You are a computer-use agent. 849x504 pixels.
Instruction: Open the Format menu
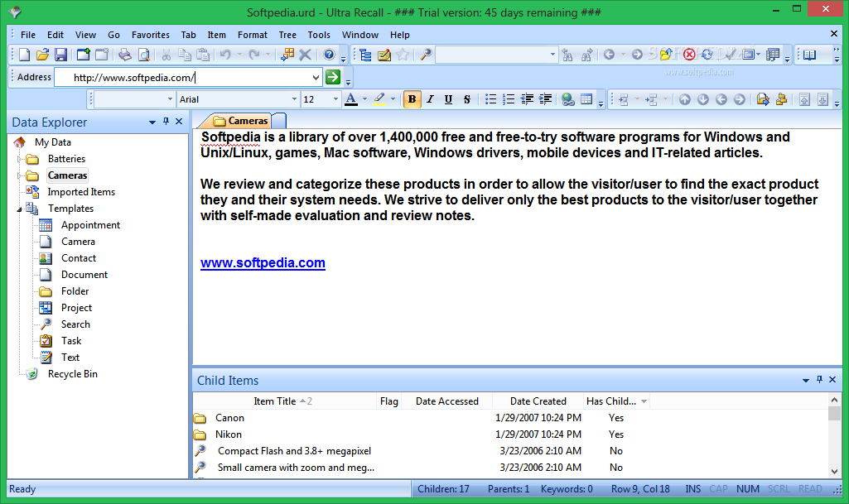tap(253, 35)
